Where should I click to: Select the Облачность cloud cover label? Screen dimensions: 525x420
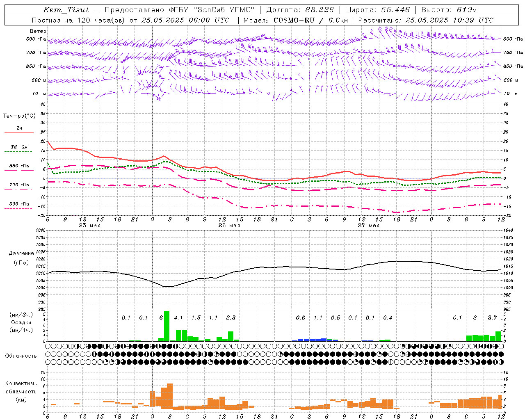21,356
